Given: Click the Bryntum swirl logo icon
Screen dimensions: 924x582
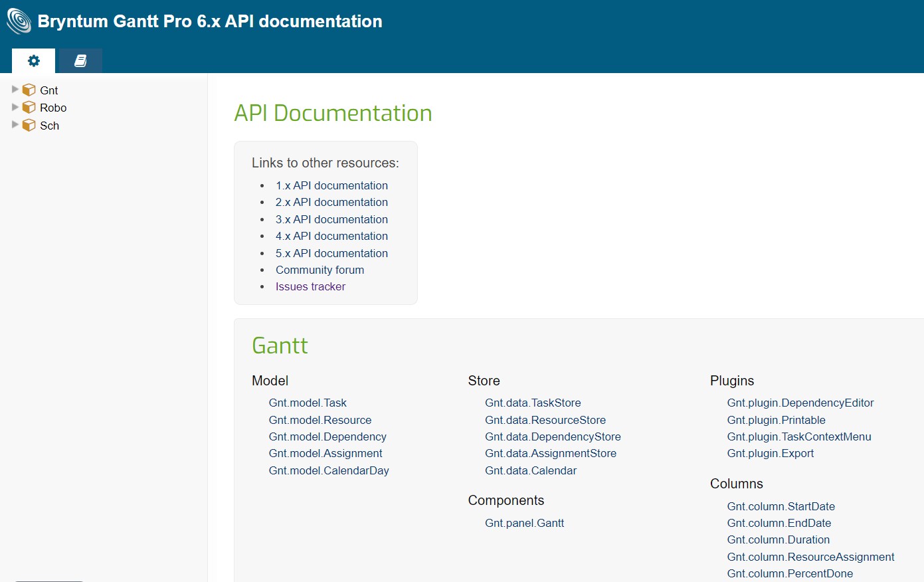Looking at the screenshot, I should click(19, 21).
